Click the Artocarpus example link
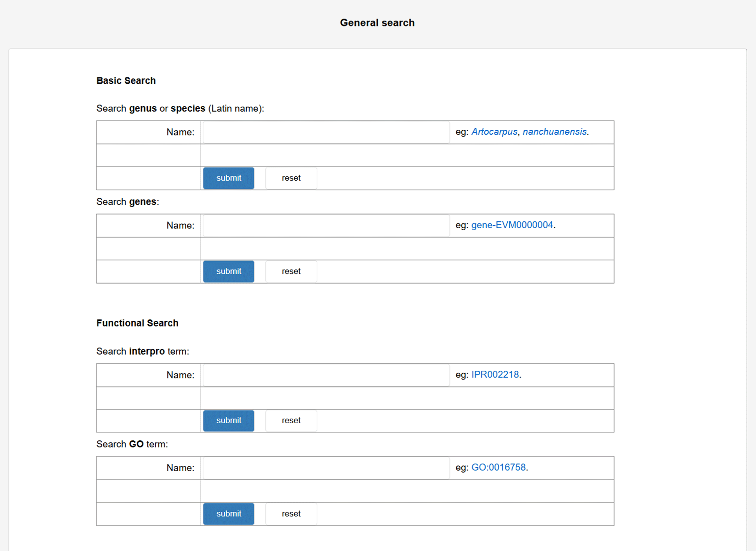This screenshot has width=756, height=551. tap(494, 132)
